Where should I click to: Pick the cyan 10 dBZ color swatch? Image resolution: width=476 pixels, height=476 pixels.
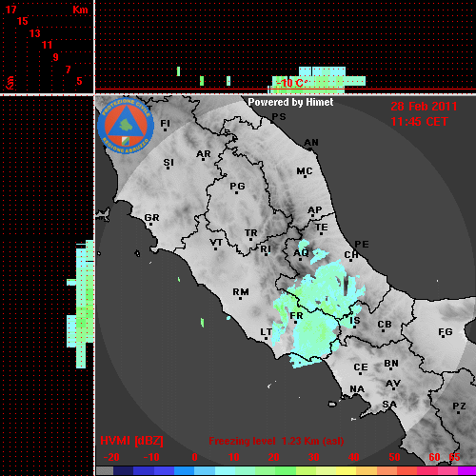coord(226,471)
